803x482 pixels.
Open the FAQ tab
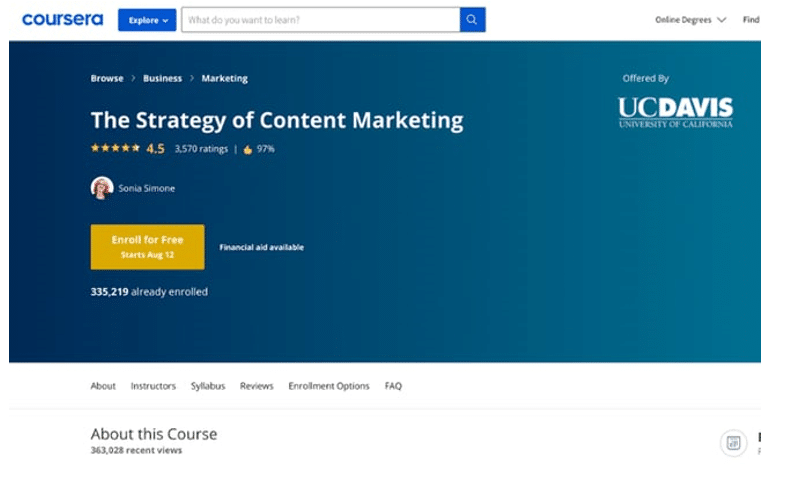[x=393, y=386]
